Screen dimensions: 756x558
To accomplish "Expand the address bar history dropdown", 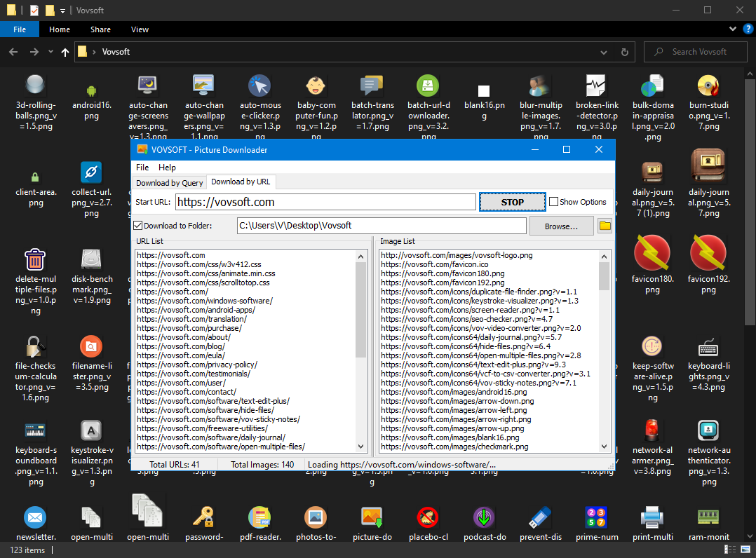I will [603, 51].
